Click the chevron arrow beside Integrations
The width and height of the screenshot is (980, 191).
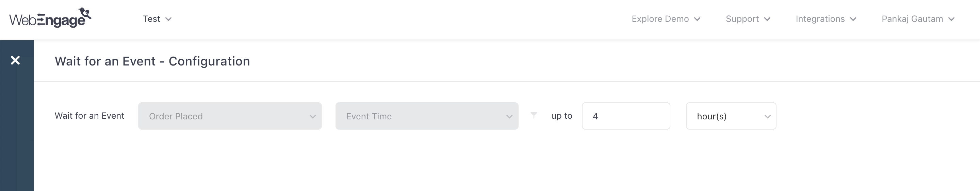[x=853, y=19]
